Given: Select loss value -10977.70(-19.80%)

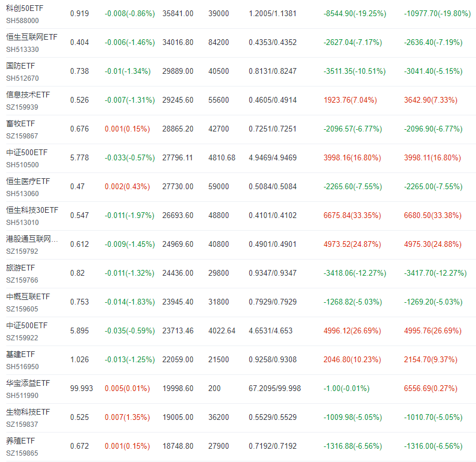Looking at the screenshot, I should [x=437, y=14].
